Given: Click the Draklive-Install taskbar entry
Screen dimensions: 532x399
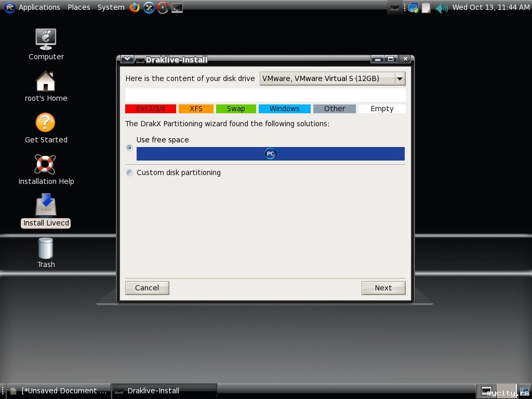Looking at the screenshot, I should 164,391.
